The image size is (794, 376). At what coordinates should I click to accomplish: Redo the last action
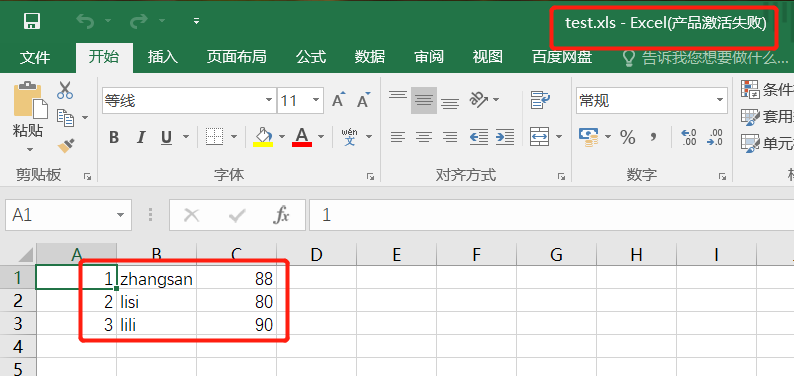click(139, 21)
